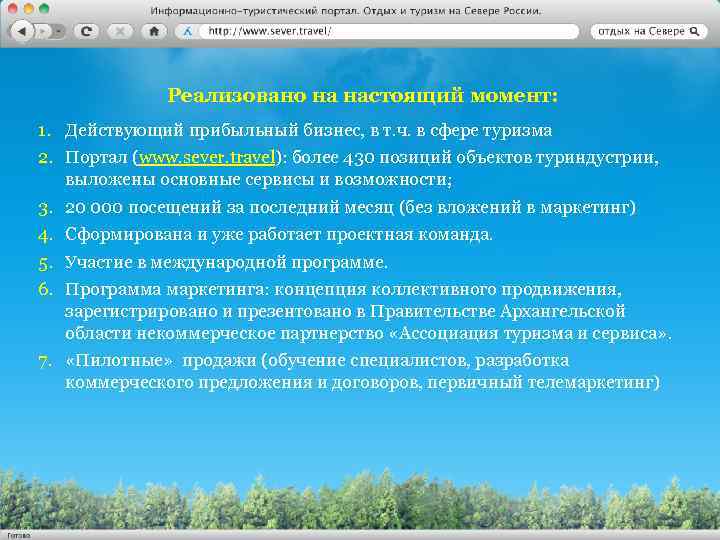The image size is (720, 540).
Task: Click the site favicon beside the URL
Action: pos(187,32)
